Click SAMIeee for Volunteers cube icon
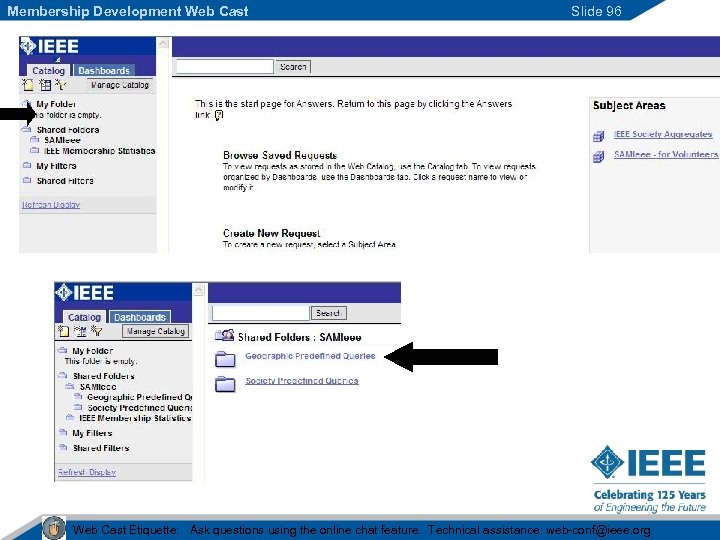The height and width of the screenshot is (540, 720). [x=598, y=157]
